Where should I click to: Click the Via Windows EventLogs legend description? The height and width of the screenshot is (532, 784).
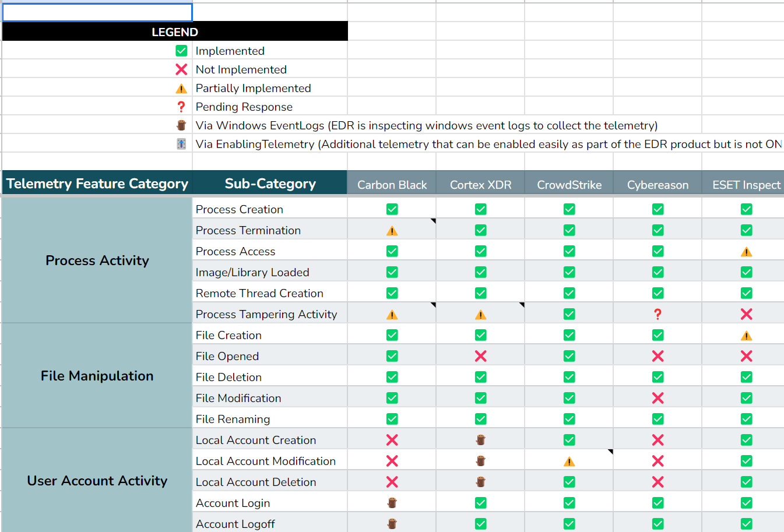pos(427,125)
